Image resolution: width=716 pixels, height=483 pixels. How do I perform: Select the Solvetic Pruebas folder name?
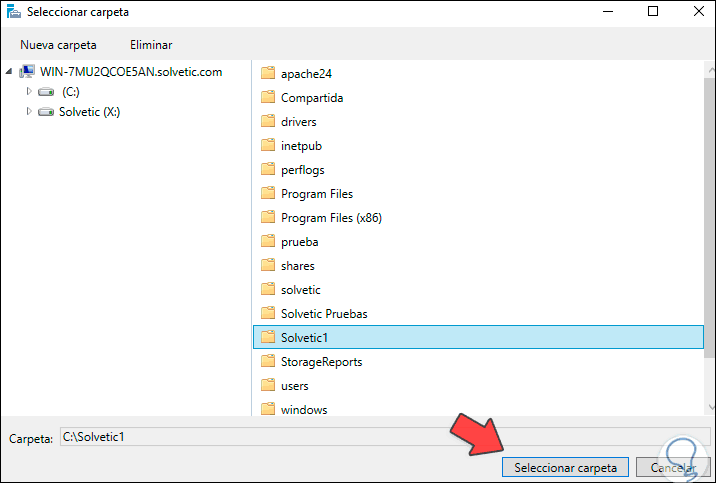pos(324,314)
